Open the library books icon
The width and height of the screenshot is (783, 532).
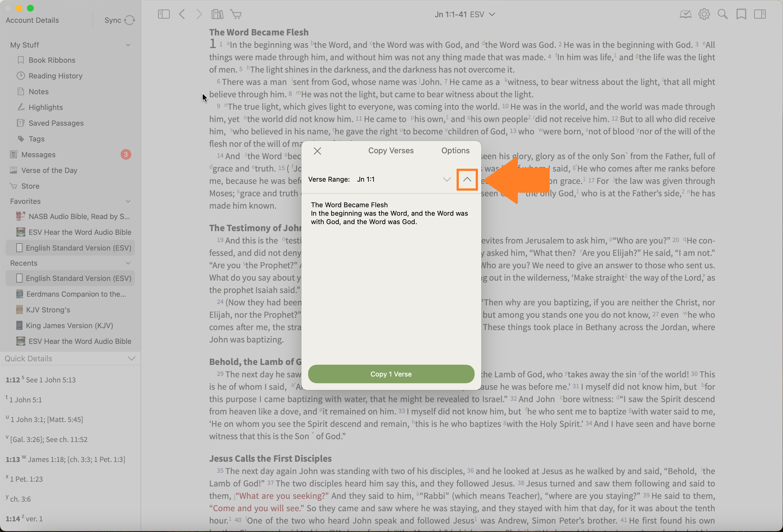coord(217,14)
